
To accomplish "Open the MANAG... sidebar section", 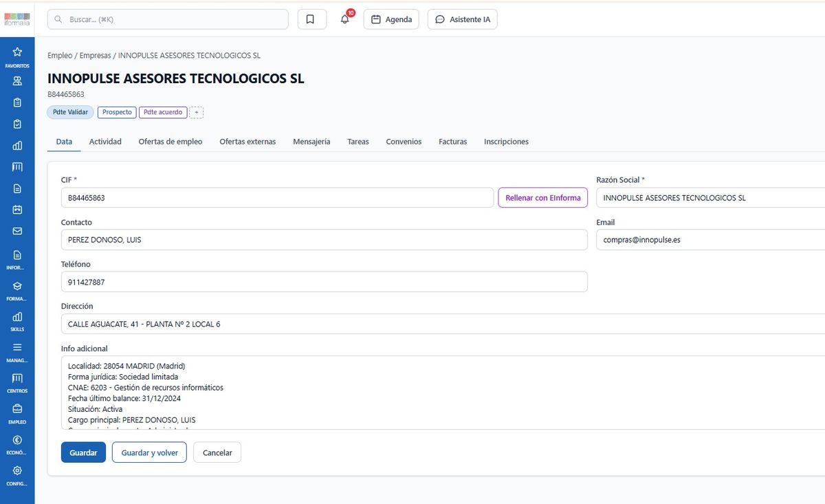I will pos(17,353).
